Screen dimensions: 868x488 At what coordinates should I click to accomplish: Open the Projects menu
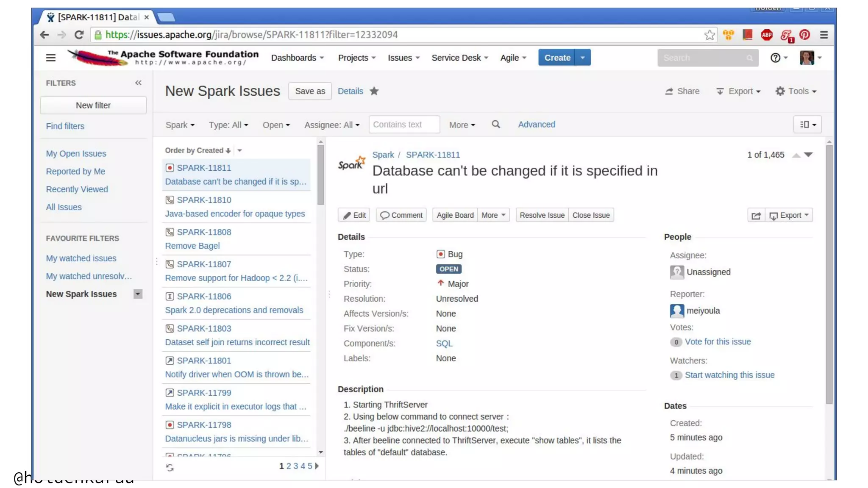[356, 58]
